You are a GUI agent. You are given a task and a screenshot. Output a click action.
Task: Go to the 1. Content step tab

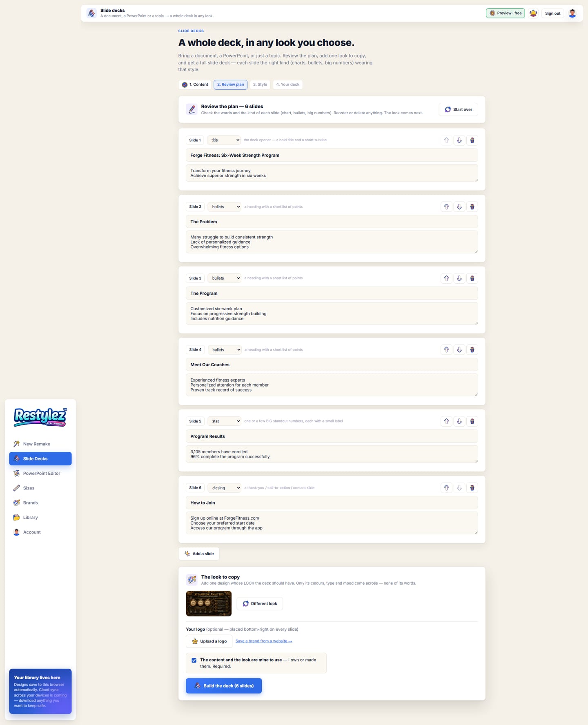(195, 85)
